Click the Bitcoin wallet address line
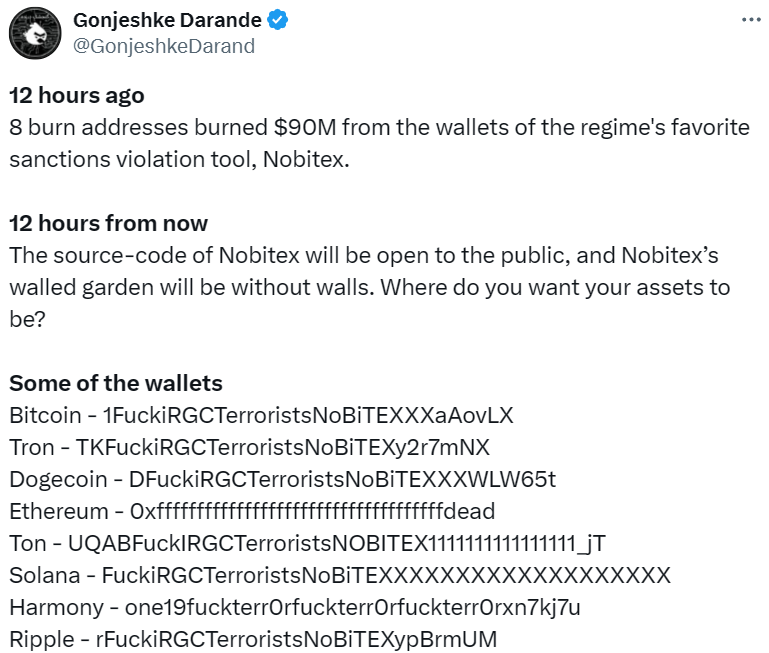769x653 pixels. point(261,415)
